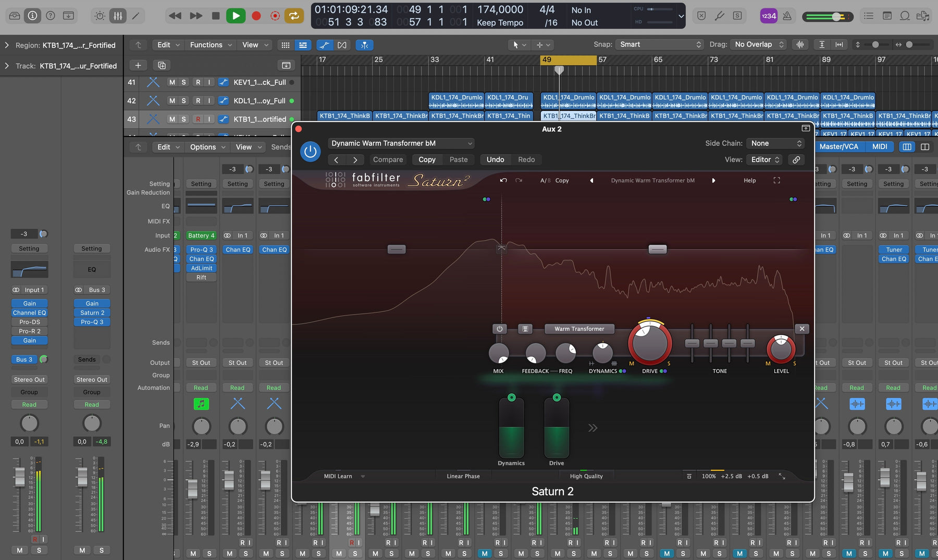Open the mixer View menu
This screenshot has height=560, width=938.
(248, 147)
